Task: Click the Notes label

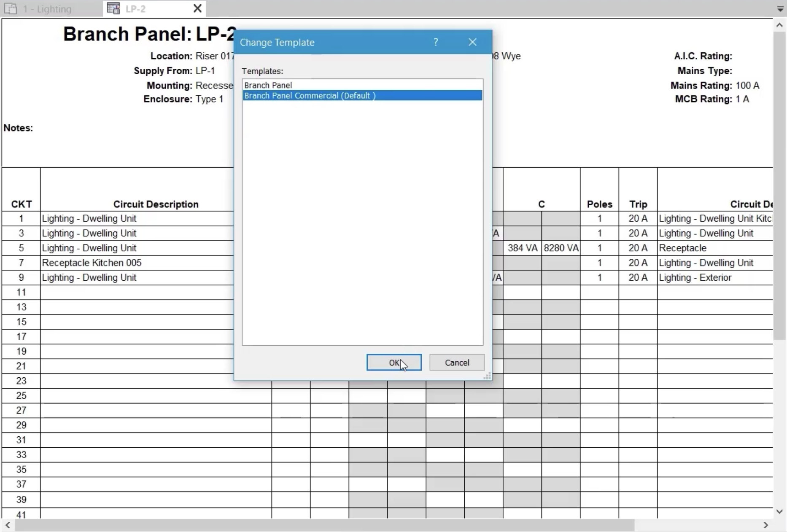Action: click(18, 128)
